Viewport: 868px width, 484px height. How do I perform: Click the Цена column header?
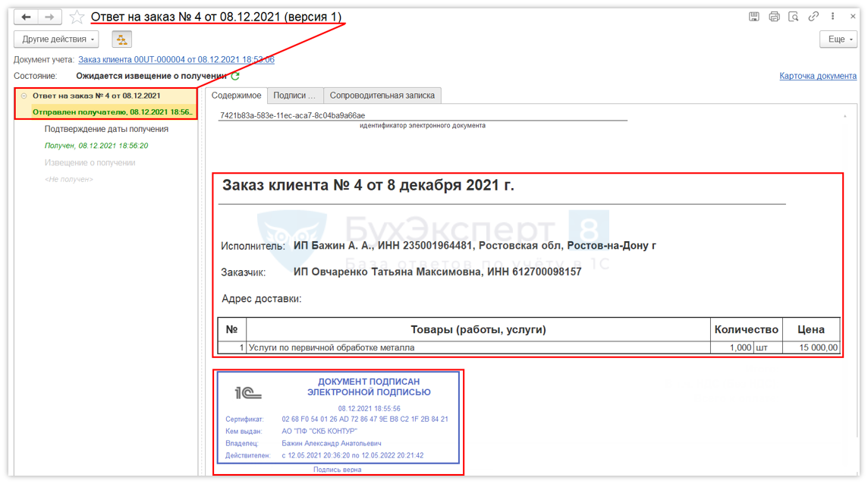pos(811,329)
